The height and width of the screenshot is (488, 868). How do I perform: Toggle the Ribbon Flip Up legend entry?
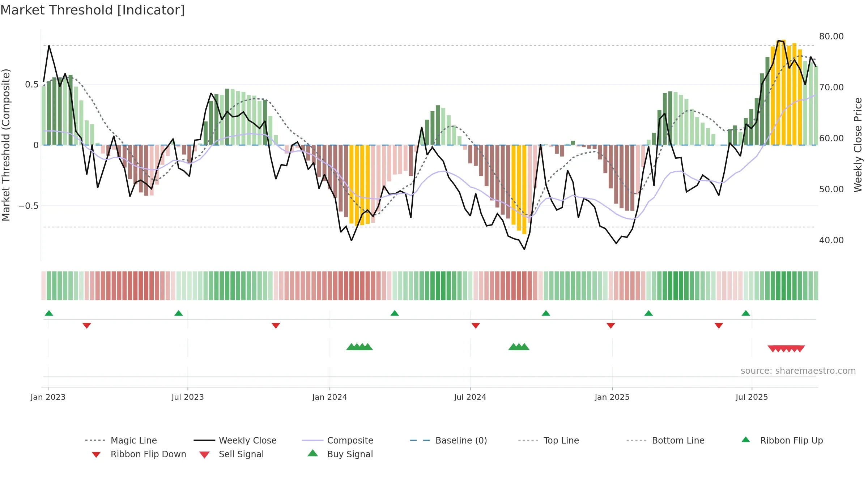(782, 440)
